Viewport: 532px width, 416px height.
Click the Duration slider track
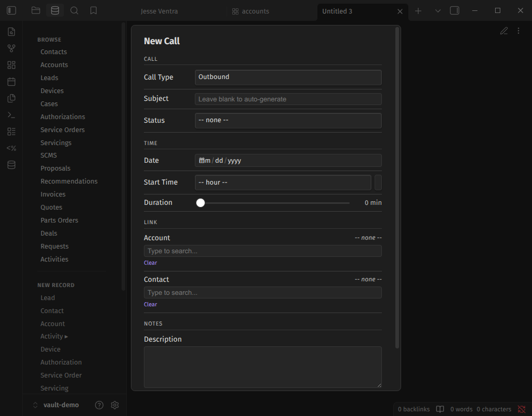pos(273,203)
